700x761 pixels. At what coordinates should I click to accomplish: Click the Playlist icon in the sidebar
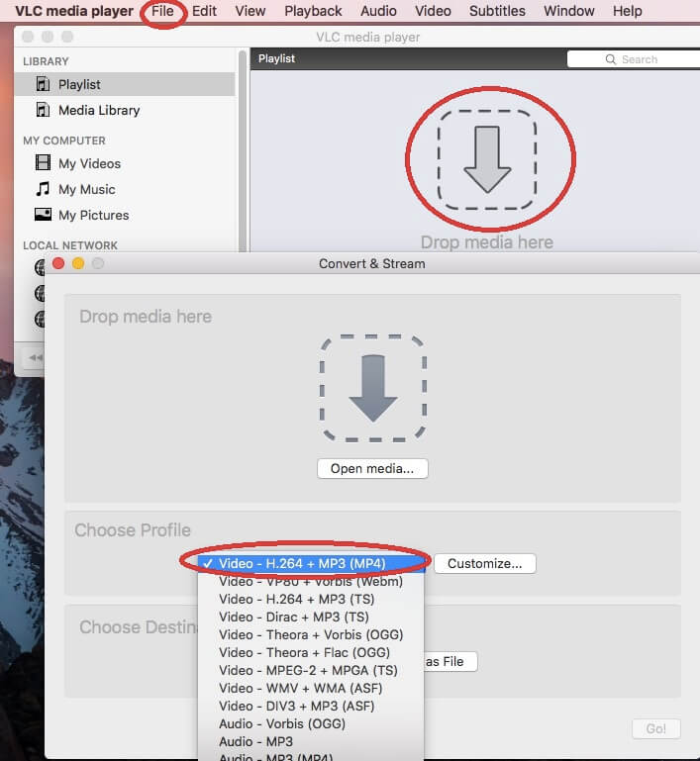(43, 85)
